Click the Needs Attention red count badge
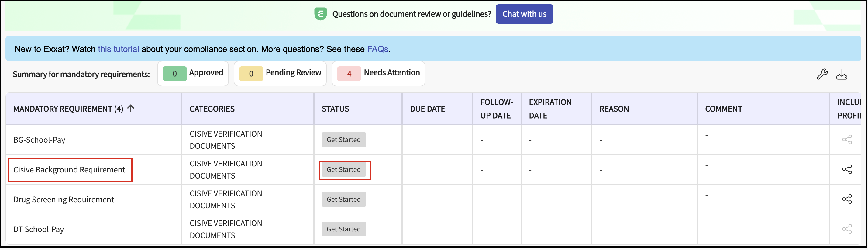868x250 pixels. (349, 74)
